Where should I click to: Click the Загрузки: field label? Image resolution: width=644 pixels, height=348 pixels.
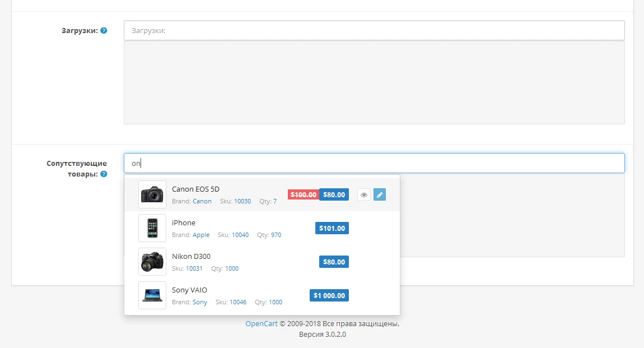80,30
